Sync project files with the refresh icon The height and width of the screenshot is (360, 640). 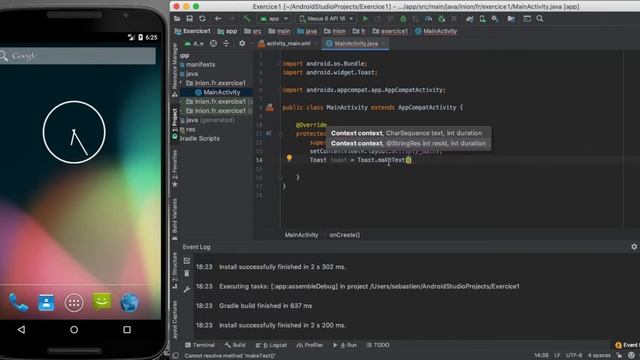[x=202, y=19]
